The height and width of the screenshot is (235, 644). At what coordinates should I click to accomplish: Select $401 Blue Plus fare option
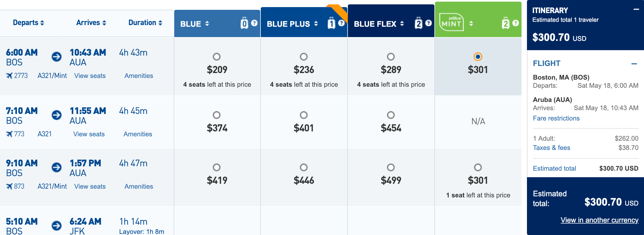click(x=304, y=115)
